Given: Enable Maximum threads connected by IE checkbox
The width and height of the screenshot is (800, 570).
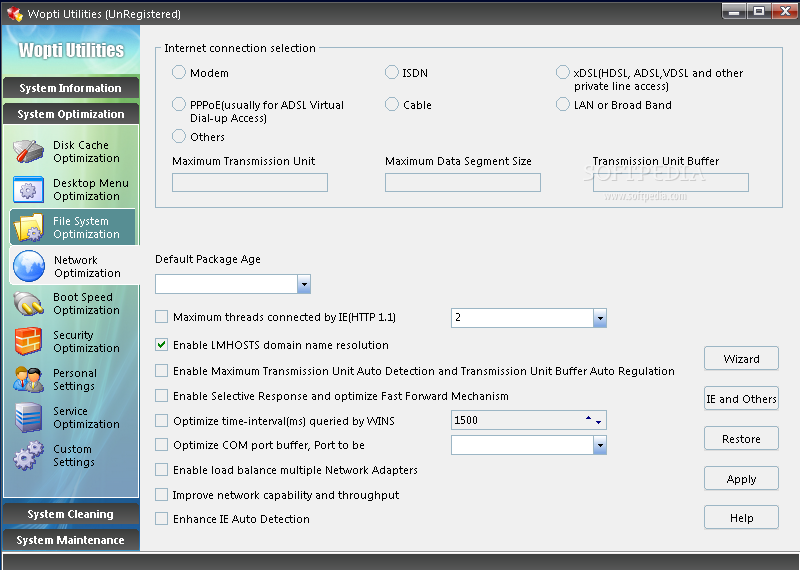Looking at the screenshot, I should (161, 317).
